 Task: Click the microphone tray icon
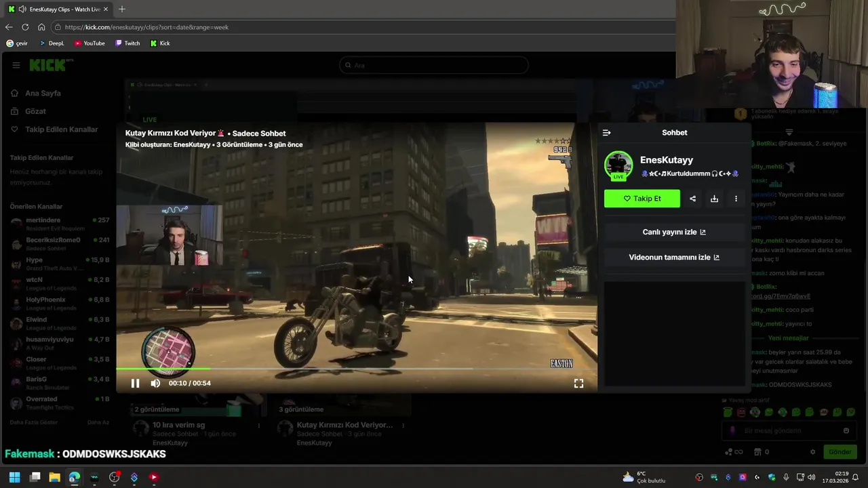[785, 477]
